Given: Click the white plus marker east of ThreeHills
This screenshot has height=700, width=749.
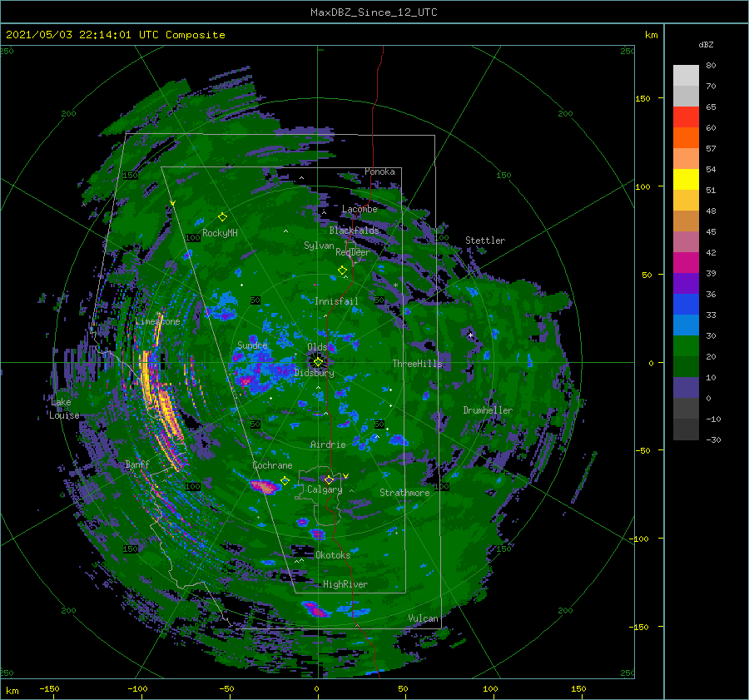Looking at the screenshot, I should tap(470, 335).
